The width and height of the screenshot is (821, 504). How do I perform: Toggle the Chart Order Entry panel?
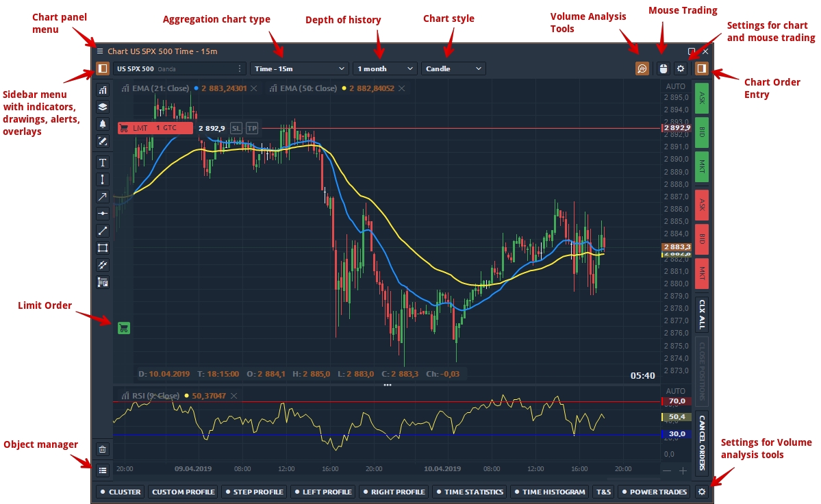tap(700, 68)
